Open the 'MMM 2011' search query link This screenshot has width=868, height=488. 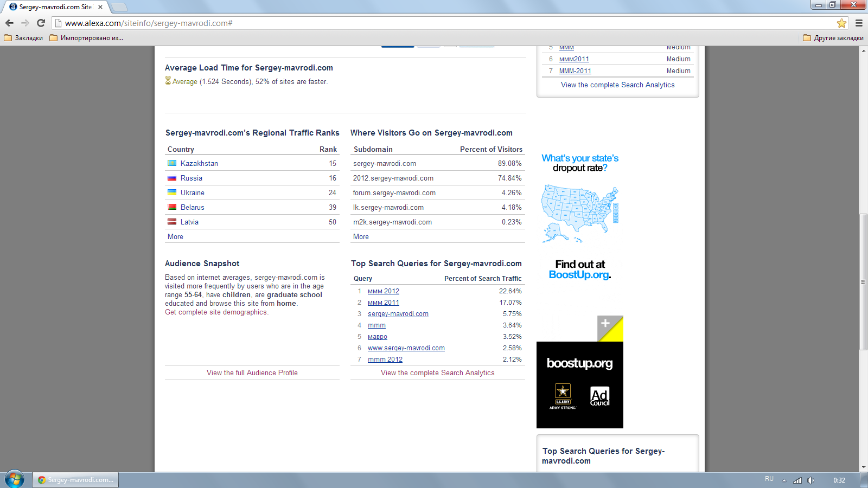pyautogui.click(x=384, y=303)
